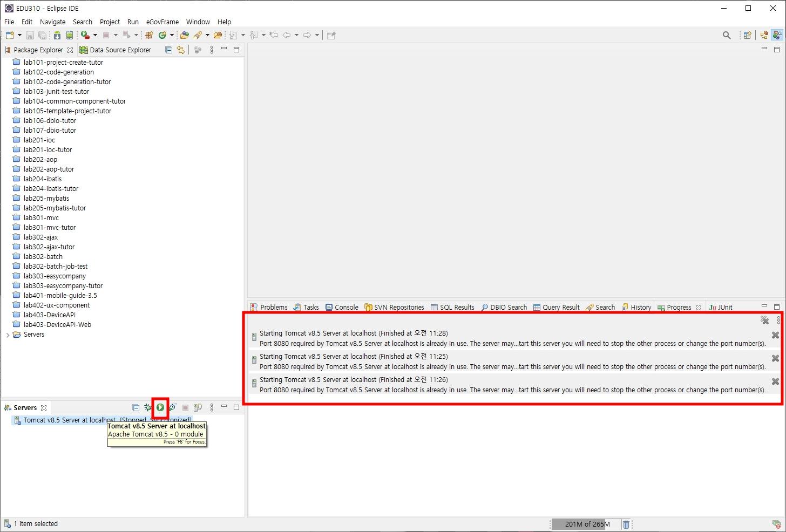This screenshot has height=532, width=786.
Task: Open the JUnit tab
Action: 721,308
